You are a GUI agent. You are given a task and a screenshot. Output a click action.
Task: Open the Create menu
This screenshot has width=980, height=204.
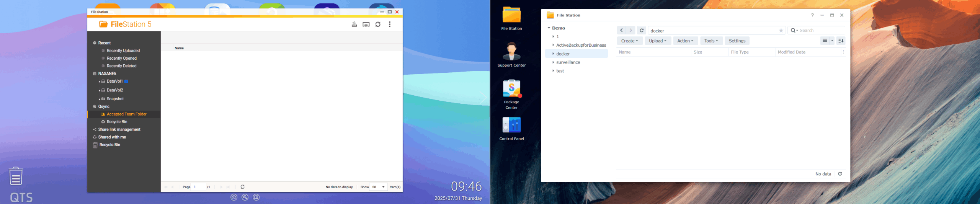(630, 41)
